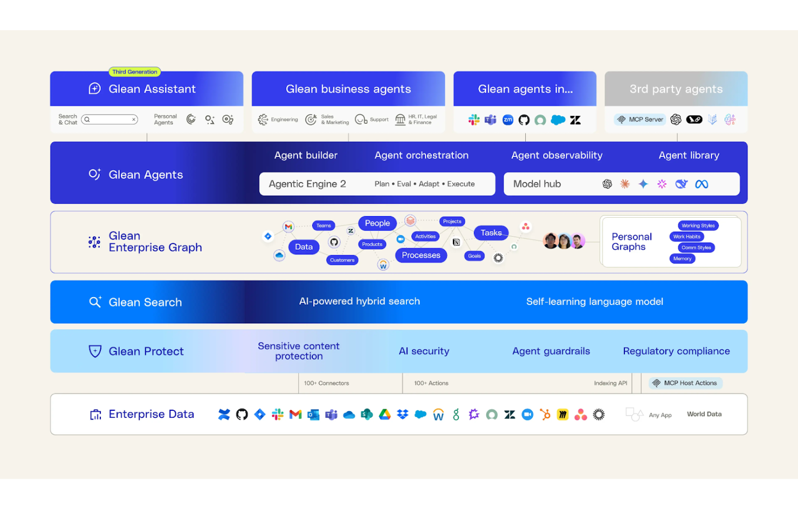Screen dimensions: 798x532
Task: Select the Glean agents in... header
Action: (x=525, y=89)
